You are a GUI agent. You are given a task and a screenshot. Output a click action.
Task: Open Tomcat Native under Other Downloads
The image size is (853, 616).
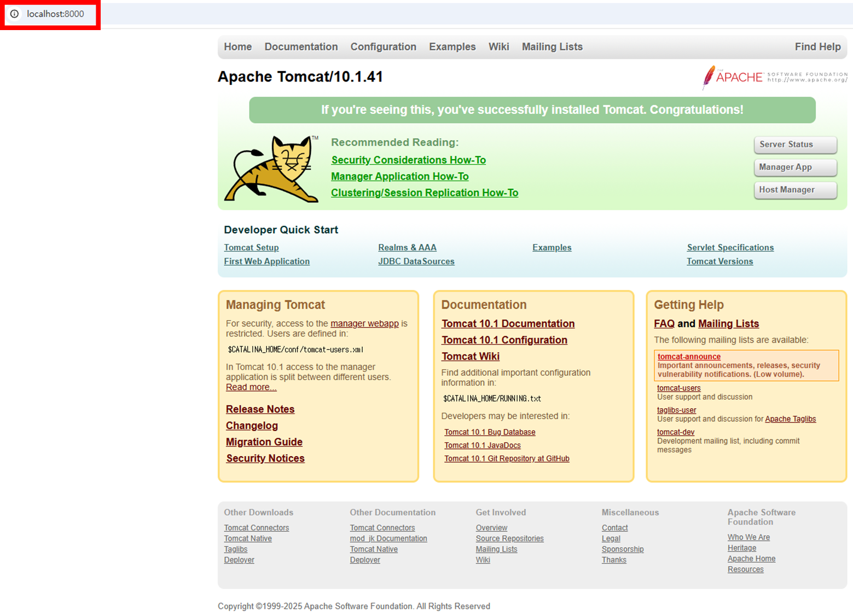pos(247,539)
